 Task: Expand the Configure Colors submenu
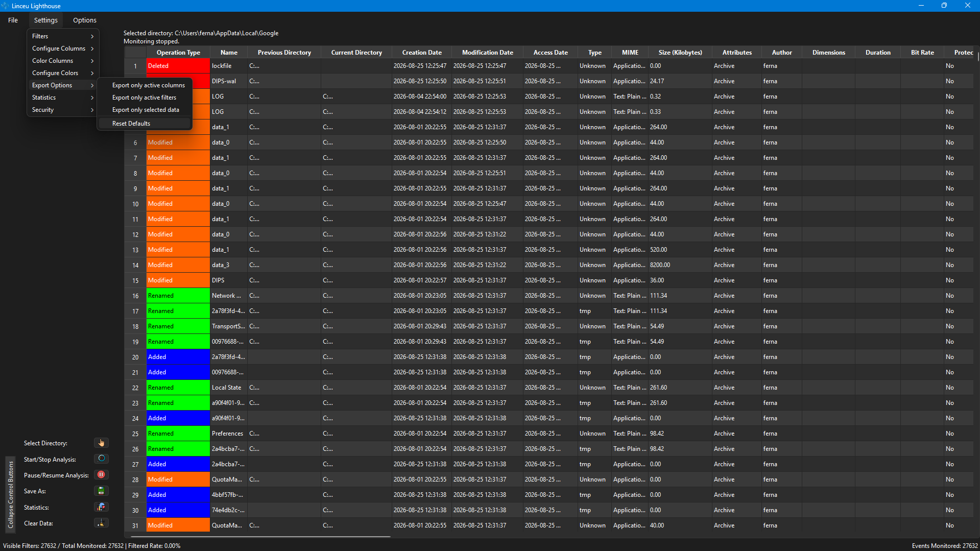pyautogui.click(x=63, y=73)
